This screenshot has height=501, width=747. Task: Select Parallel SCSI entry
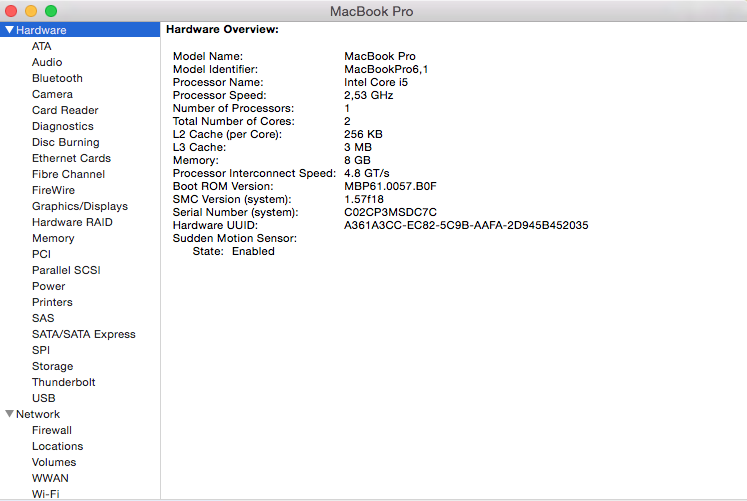pos(66,271)
